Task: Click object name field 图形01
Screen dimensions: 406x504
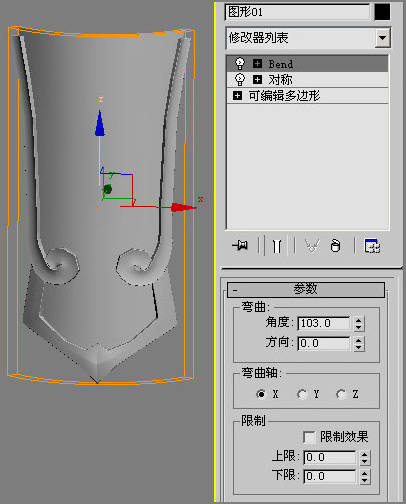Action: pyautogui.click(x=297, y=12)
